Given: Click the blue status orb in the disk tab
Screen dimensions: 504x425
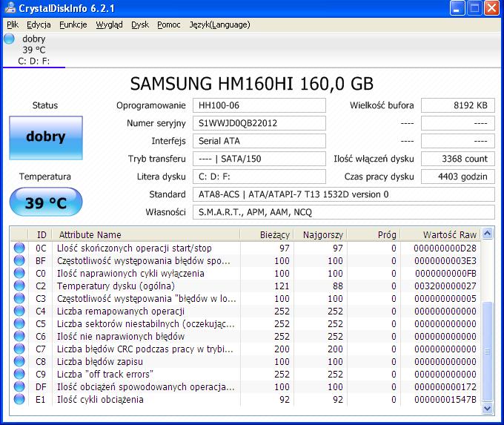Looking at the screenshot, I should (9, 39).
